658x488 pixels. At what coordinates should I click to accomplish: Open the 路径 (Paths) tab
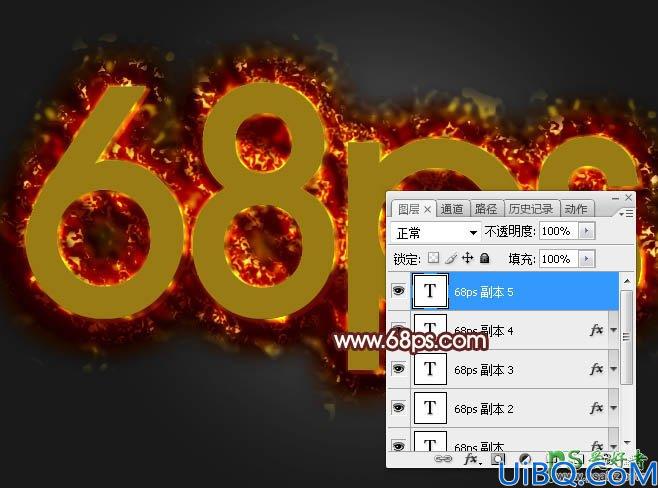pyautogui.click(x=486, y=209)
